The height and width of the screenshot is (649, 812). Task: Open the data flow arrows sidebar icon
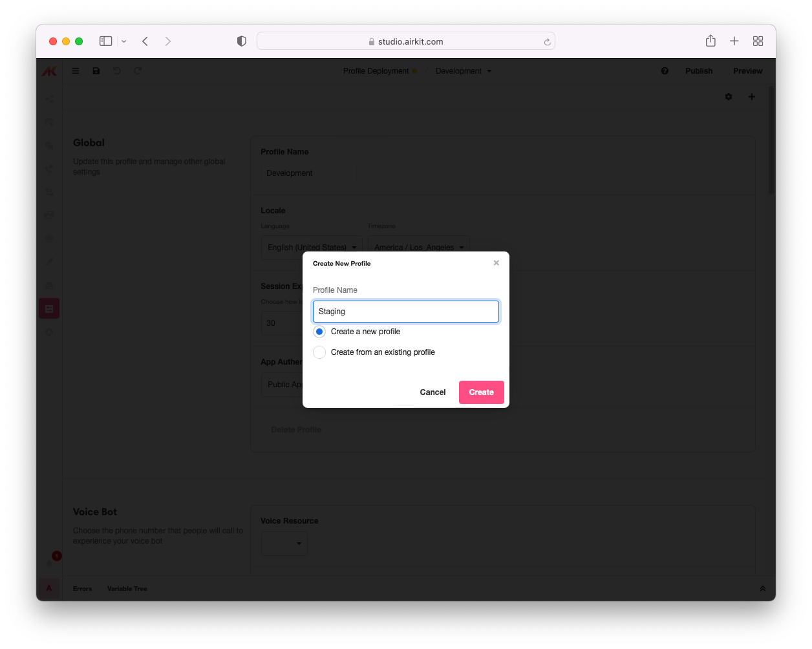tap(49, 192)
